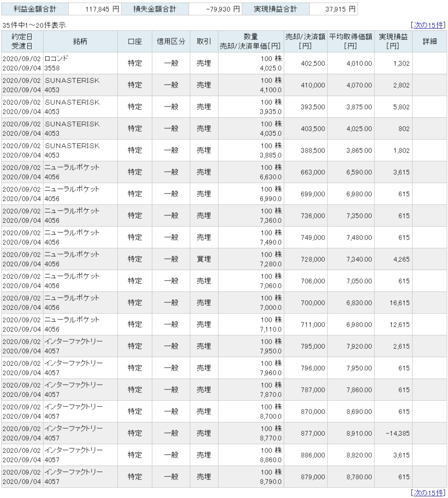Click the bottom 次の15件 link
Screen dimensions: 448x498
pyautogui.click(x=428, y=493)
